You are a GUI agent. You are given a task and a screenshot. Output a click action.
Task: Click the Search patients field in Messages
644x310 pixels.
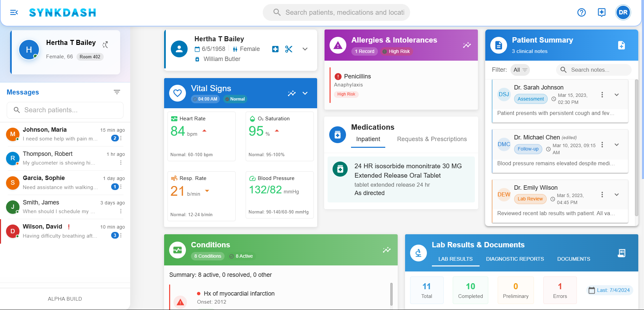pos(65,110)
